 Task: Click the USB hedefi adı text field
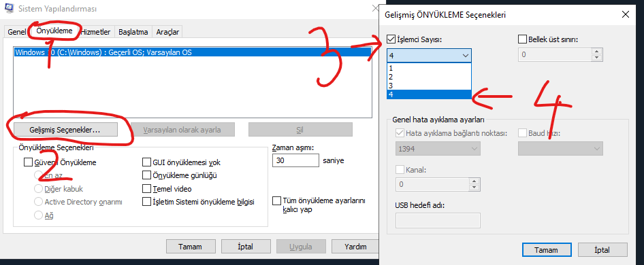(x=438, y=220)
